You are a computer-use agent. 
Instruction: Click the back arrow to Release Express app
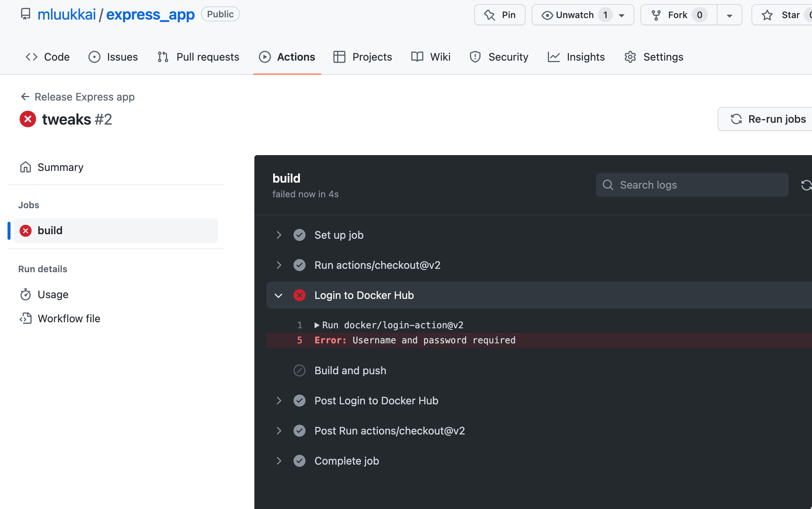click(x=24, y=96)
